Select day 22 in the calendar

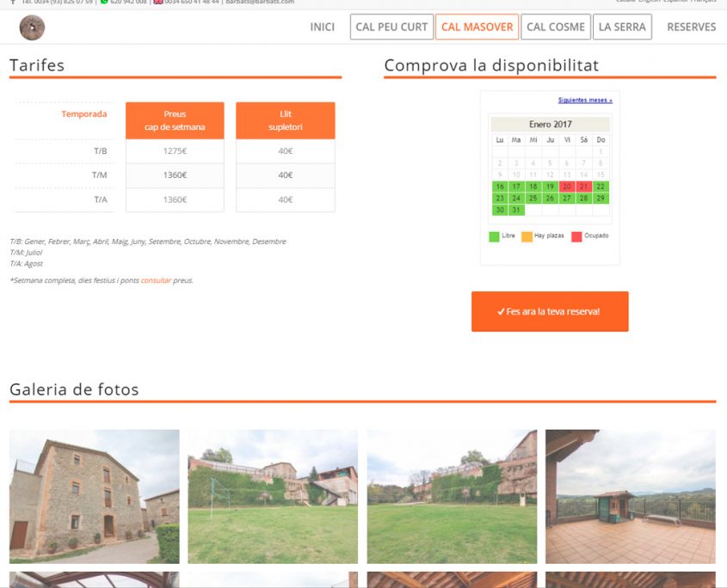(x=601, y=187)
